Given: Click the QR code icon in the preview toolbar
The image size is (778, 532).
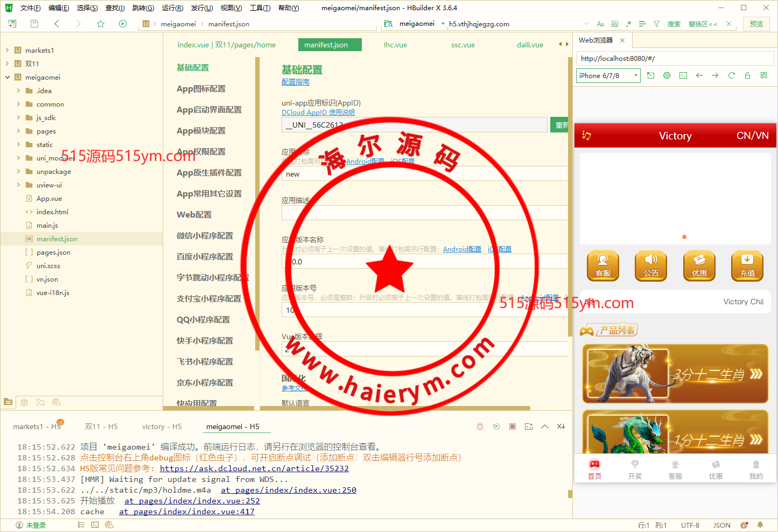Looking at the screenshot, I should click(x=763, y=75).
